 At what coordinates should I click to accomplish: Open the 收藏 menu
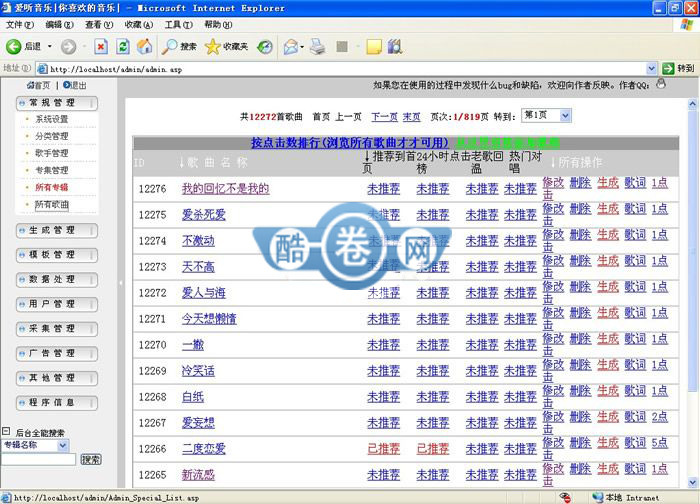coord(139,25)
